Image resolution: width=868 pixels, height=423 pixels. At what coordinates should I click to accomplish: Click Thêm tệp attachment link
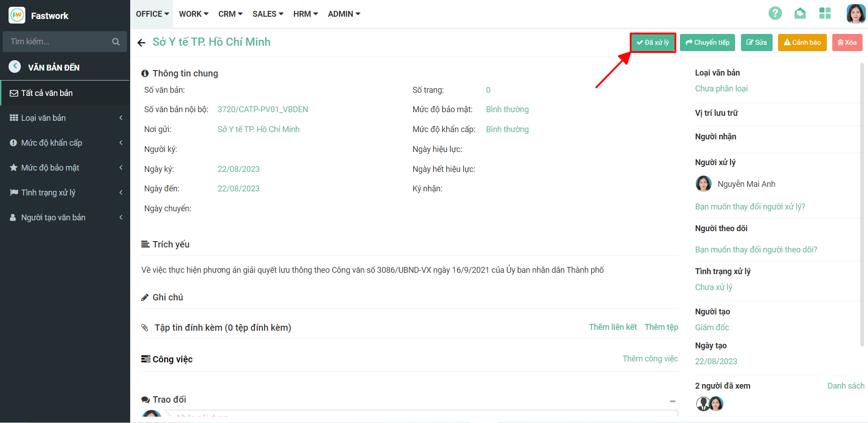click(661, 327)
